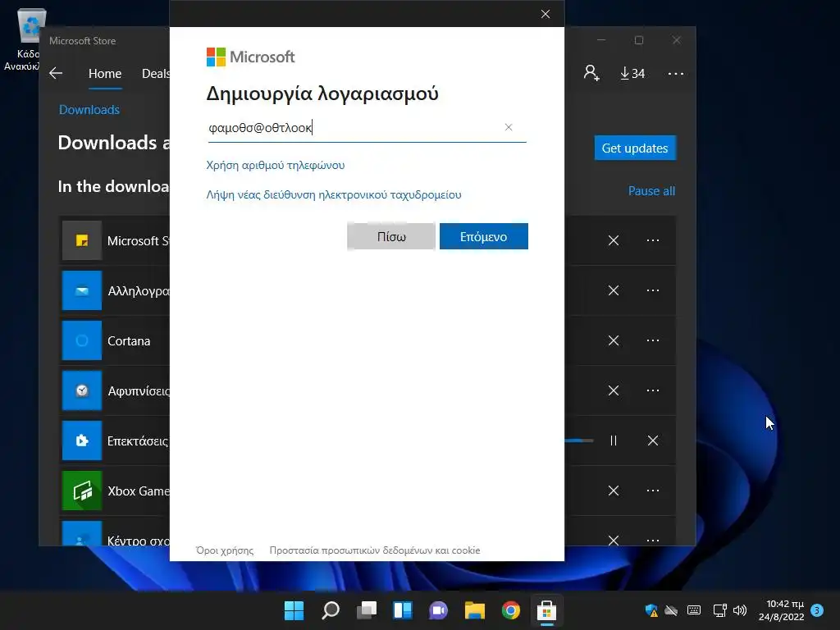The width and height of the screenshot is (840, 630).
Task: Open more options for Αφυπνίσεις row
Action: (x=652, y=390)
